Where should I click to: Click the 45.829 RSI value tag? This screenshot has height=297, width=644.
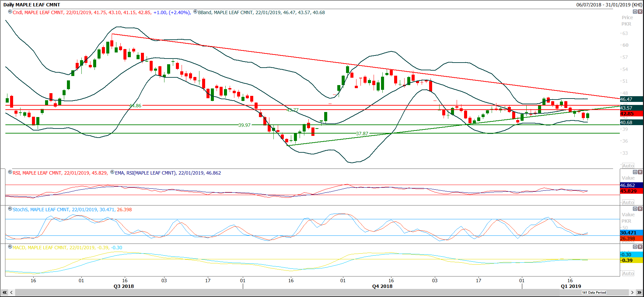pos(632,191)
